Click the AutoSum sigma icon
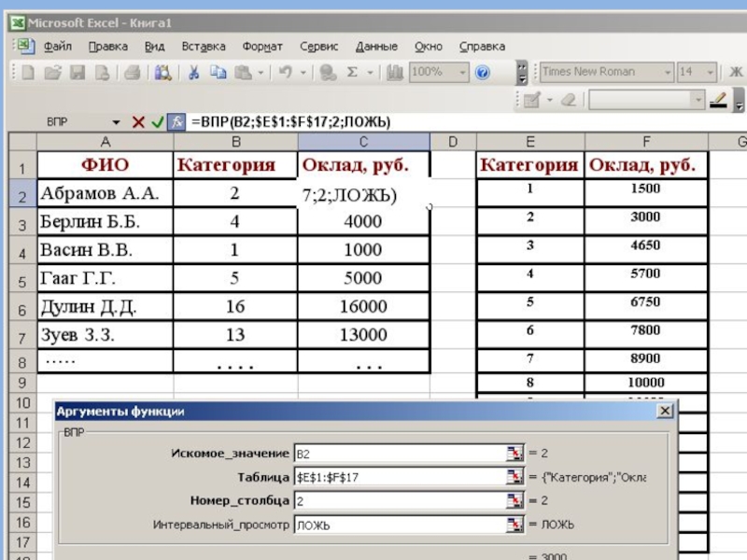The image size is (747, 560). pyautogui.click(x=352, y=72)
